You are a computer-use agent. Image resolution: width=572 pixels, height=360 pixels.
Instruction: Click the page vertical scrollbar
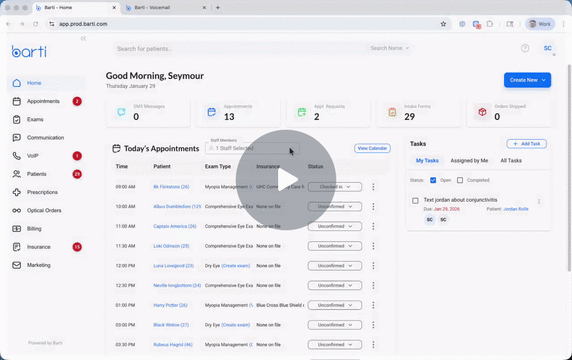click(x=569, y=168)
